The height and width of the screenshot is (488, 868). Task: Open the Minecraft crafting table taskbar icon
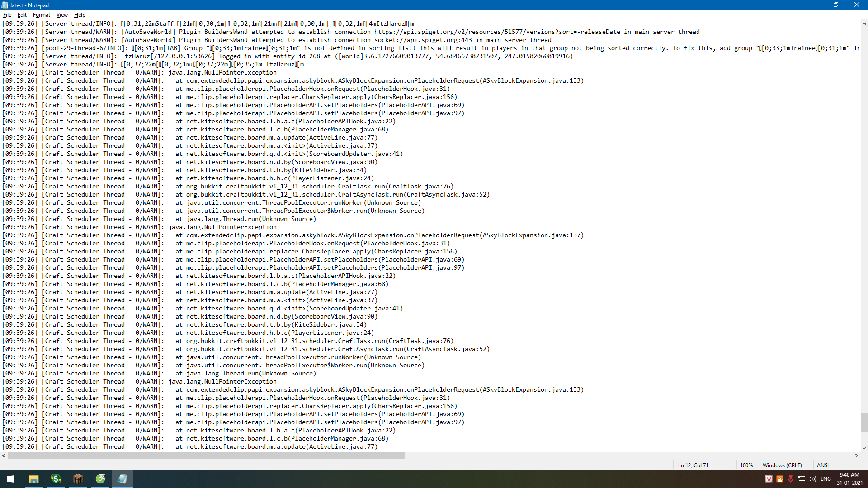[78, 479]
